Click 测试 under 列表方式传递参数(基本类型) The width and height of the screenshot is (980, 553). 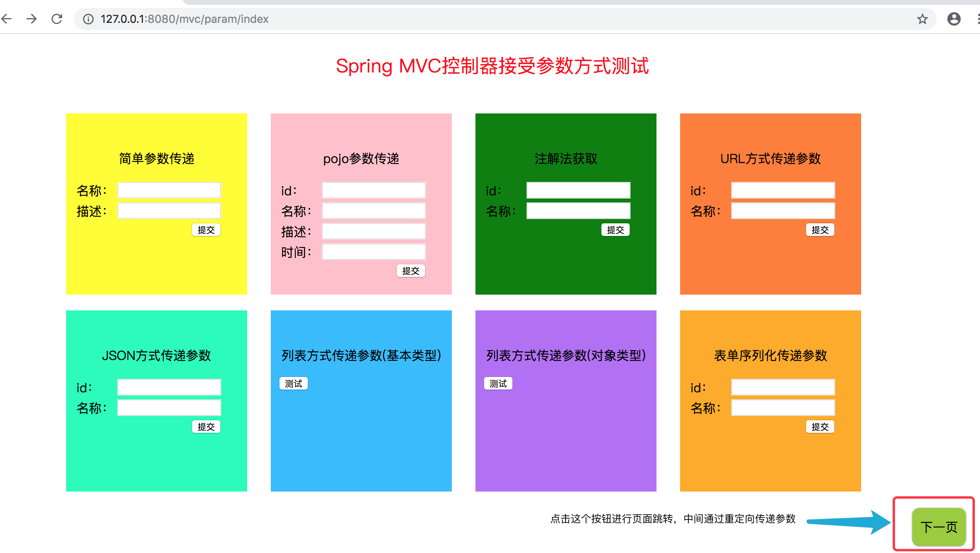294,383
